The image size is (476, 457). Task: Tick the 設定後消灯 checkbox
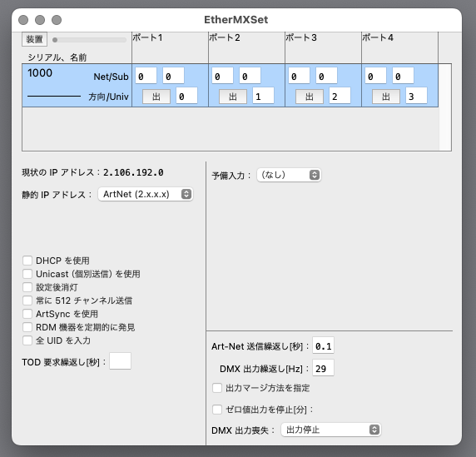tap(27, 287)
